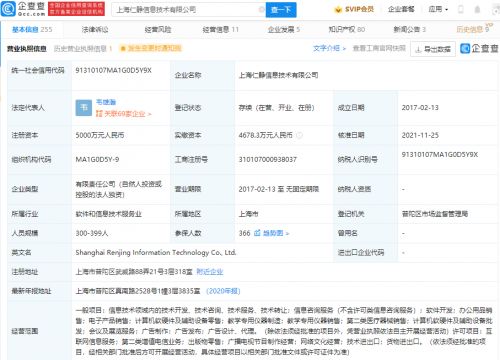This screenshot has height=360, width=500.
Task: Open the mobile phone icon in the header
Action: click(x=461, y=9)
